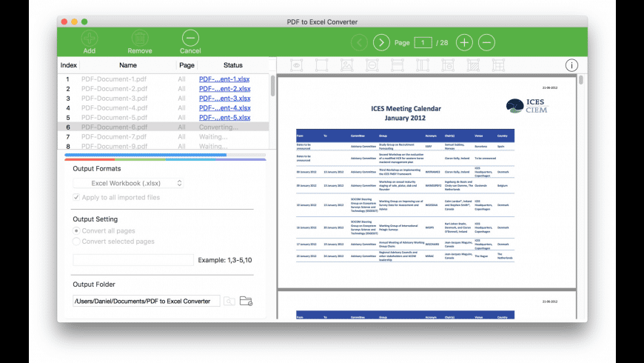644x363 pixels.
Task: Select PDF-Document-1.pdf row
Action: tap(164, 79)
